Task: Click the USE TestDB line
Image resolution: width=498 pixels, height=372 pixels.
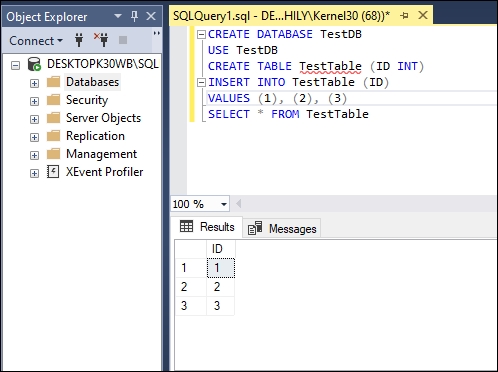Action: coord(243,50)
